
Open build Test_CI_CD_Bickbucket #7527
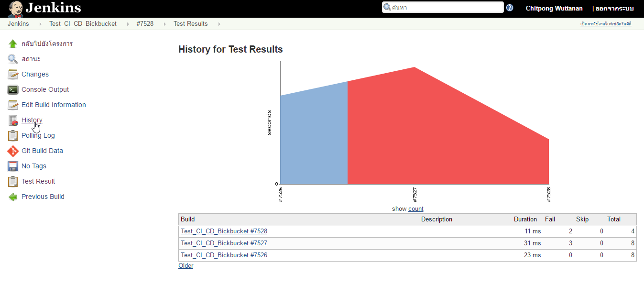point(224,243)
